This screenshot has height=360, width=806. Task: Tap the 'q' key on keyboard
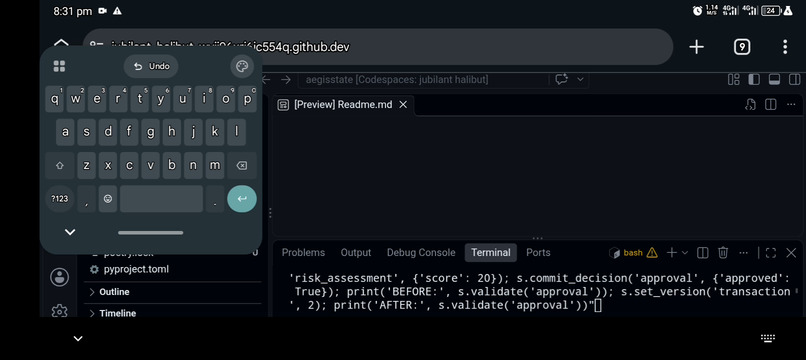pyautogui.click(x=54, y=99)
